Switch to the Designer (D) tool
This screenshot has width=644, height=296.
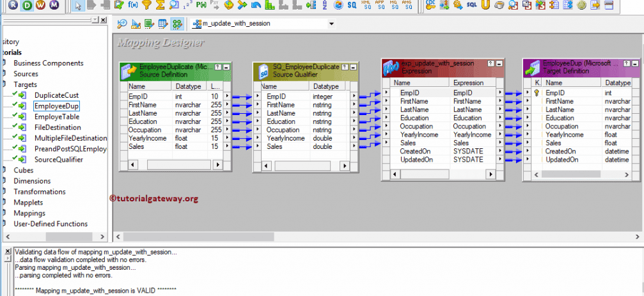(27, 5)
